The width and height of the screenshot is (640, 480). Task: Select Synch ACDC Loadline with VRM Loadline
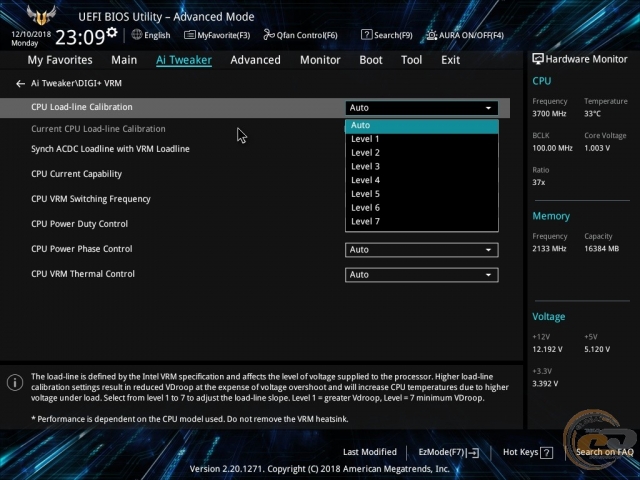coord(110,149)
